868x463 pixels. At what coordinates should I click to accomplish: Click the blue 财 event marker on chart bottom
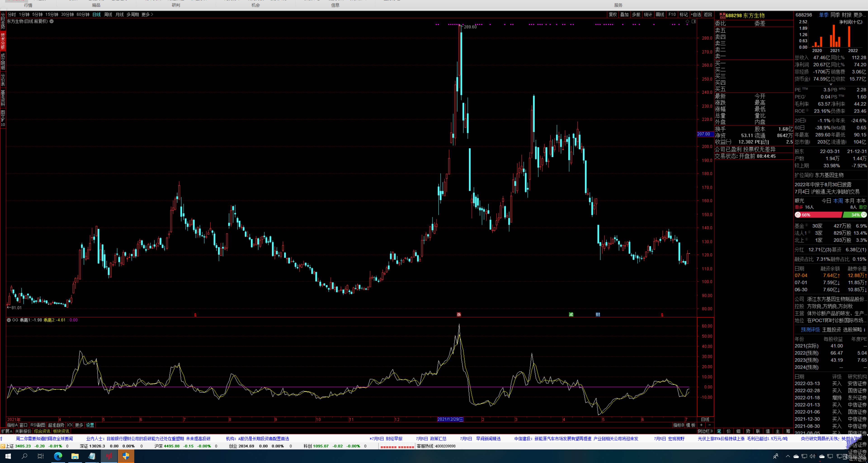(598, 315)
